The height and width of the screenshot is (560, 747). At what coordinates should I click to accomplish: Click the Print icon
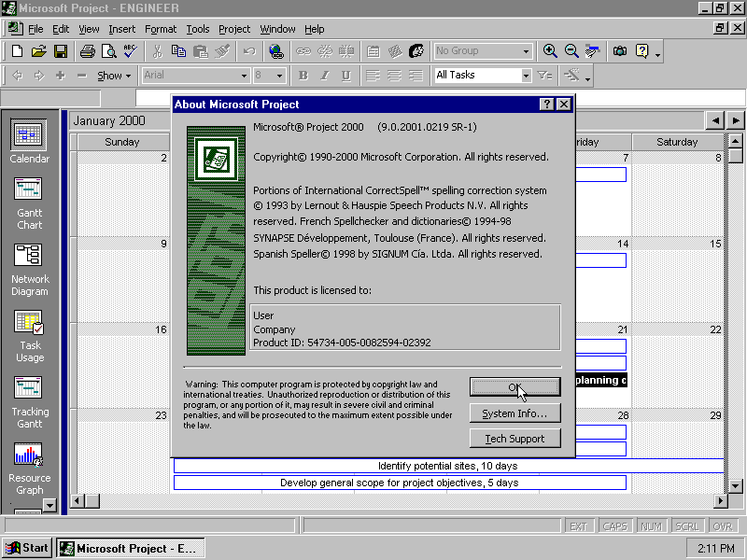click(x=88, y=51)
